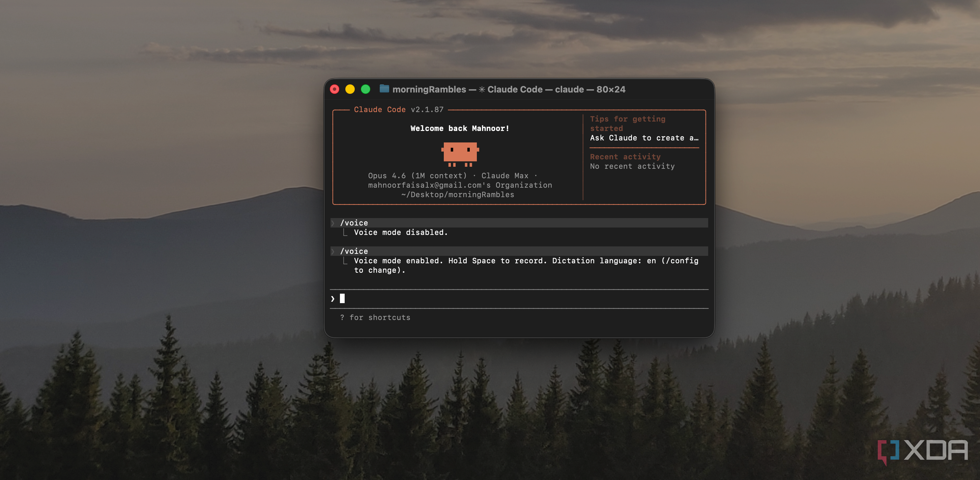The image size is (980, 480).
Task: Click the "Opus 4.6 (1M context)" model text
Action: tap(417, 176)
